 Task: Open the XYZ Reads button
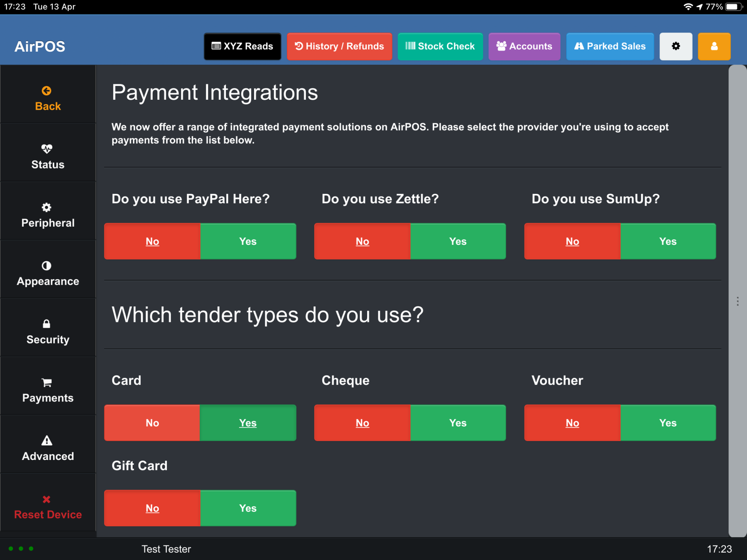click(242, 46)
